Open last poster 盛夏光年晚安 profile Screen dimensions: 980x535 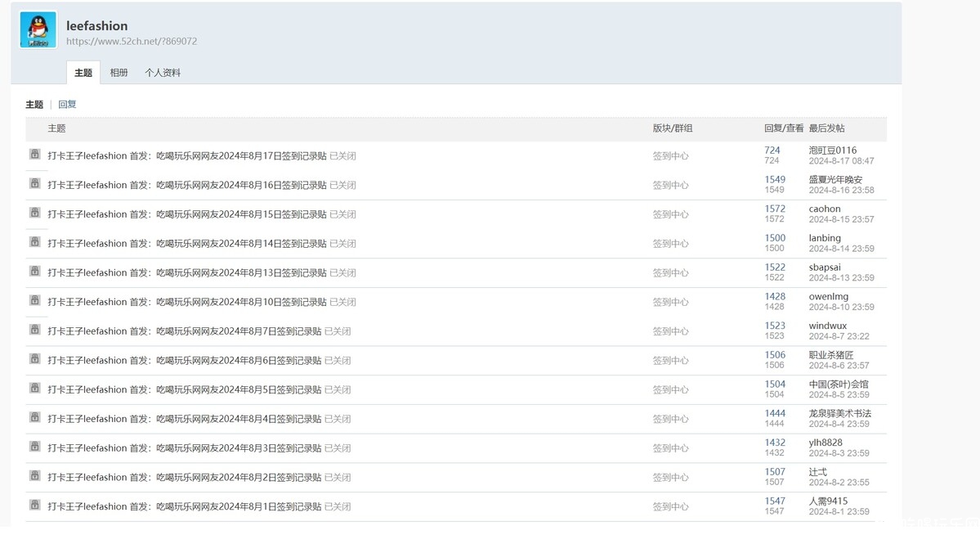tap(835, 180)
